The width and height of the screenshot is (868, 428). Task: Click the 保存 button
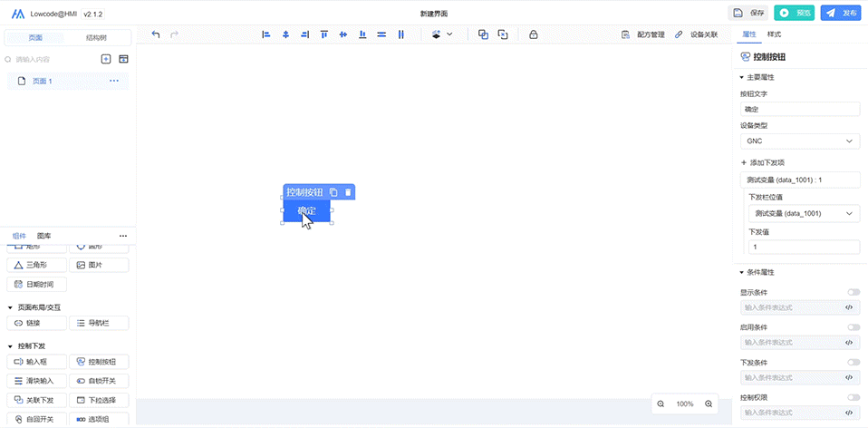pos(748,13)
